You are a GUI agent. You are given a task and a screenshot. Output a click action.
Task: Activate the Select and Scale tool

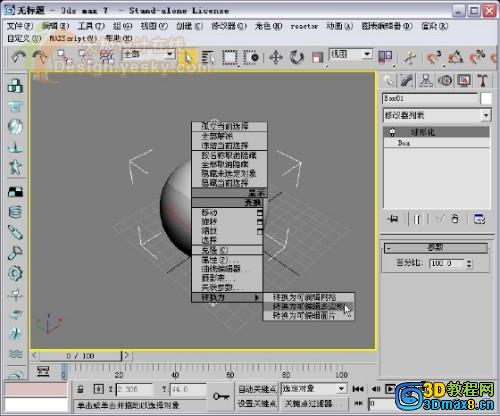point(317,57)
